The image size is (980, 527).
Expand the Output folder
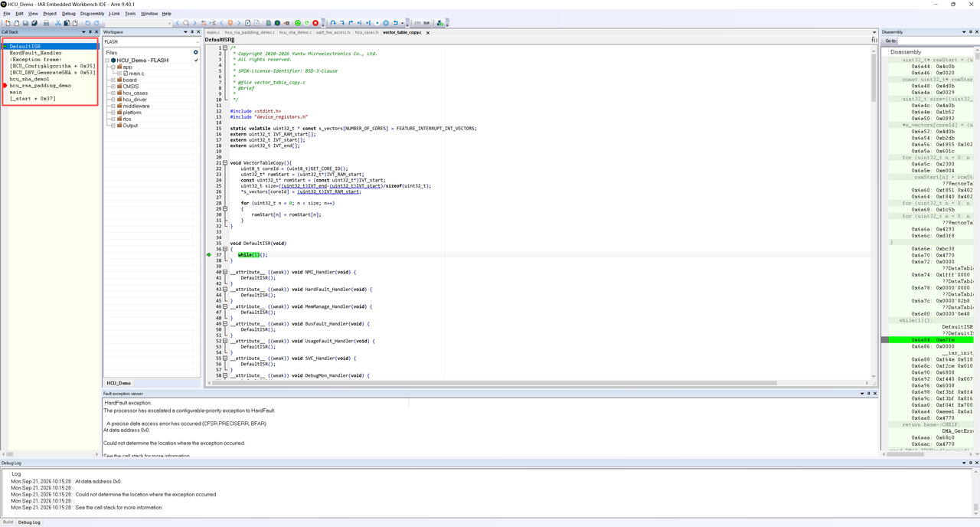(x=113, y=126)
